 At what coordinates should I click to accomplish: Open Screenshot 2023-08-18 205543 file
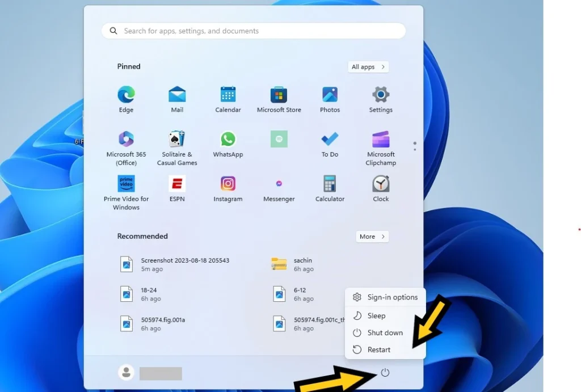[x=175, y=264]
